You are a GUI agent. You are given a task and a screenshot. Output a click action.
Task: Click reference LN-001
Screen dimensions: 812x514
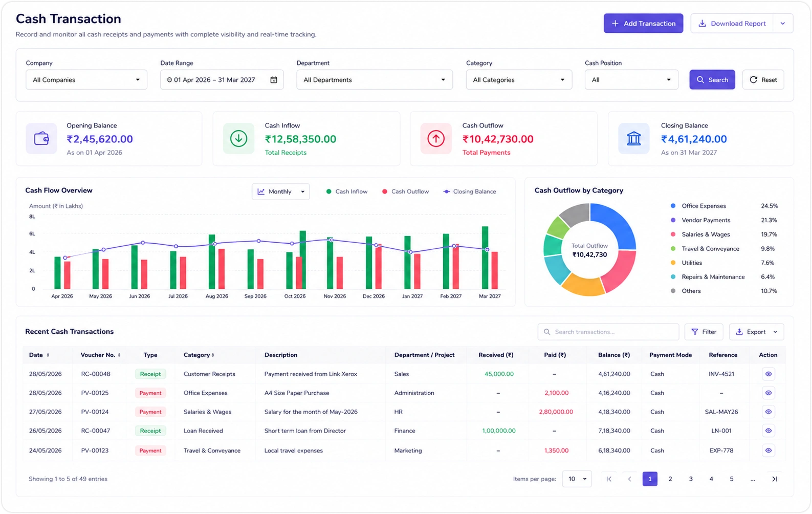pyautogui.click(x=721, y=431)
